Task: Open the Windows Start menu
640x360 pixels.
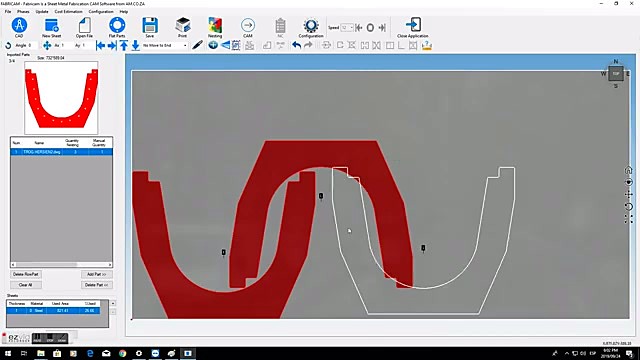Action: 7,353
